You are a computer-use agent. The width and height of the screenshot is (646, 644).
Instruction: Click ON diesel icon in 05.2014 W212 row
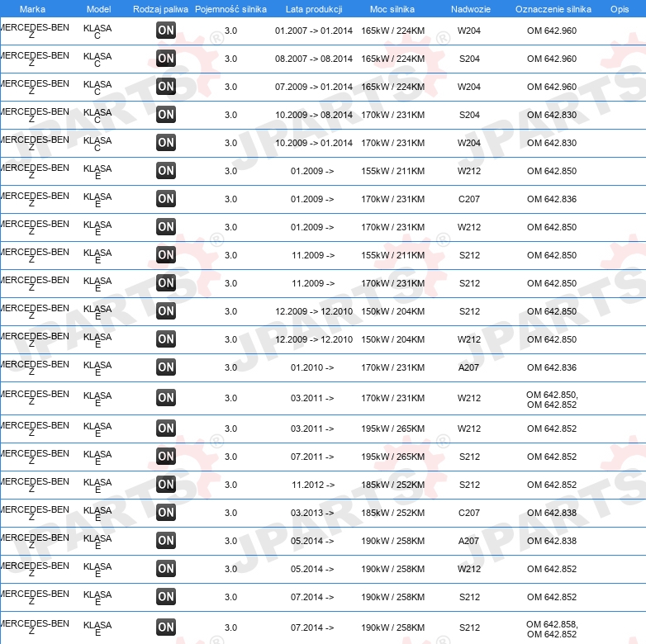point(166,568)
